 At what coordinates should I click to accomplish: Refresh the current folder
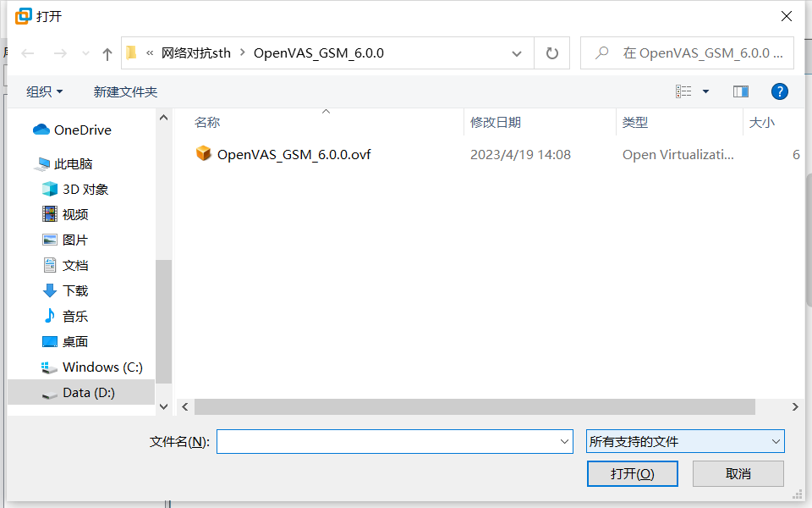[552, 52]
